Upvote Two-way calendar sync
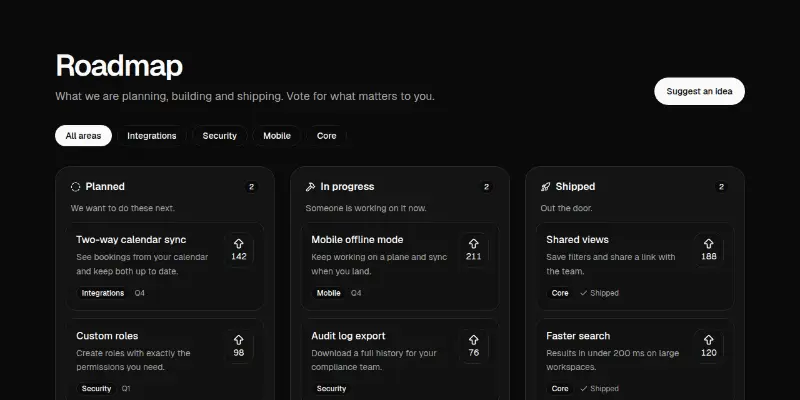 [239, 249]
